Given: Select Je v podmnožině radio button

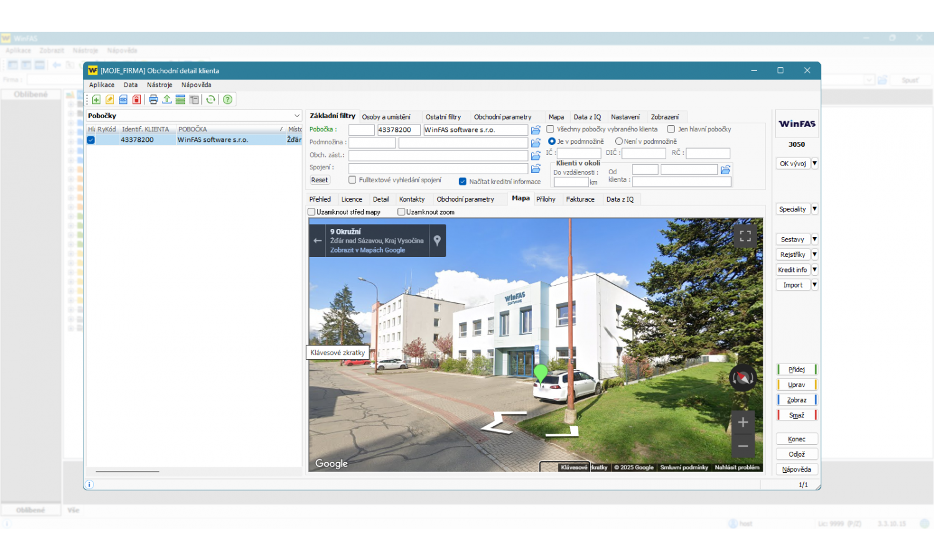Looking at the screenshot, I should tap(552, 141).
